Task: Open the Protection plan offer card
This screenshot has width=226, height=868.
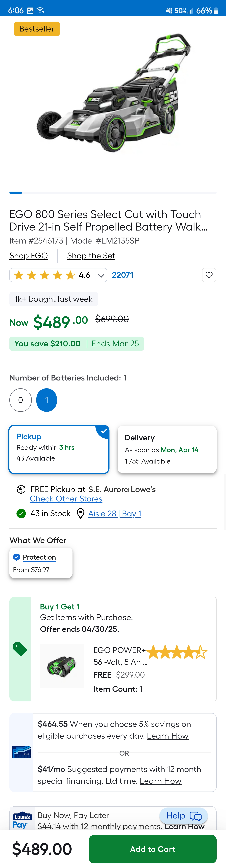Action: tap(41, 563)
